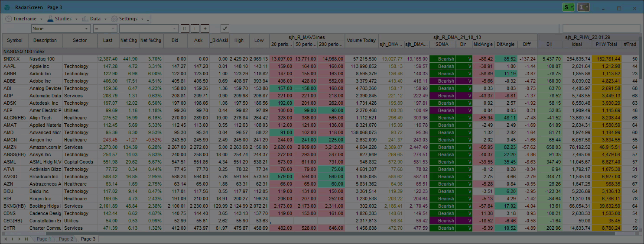Select the AAPL symbol cell
This screenshot has width=644, height=244.
15,66
